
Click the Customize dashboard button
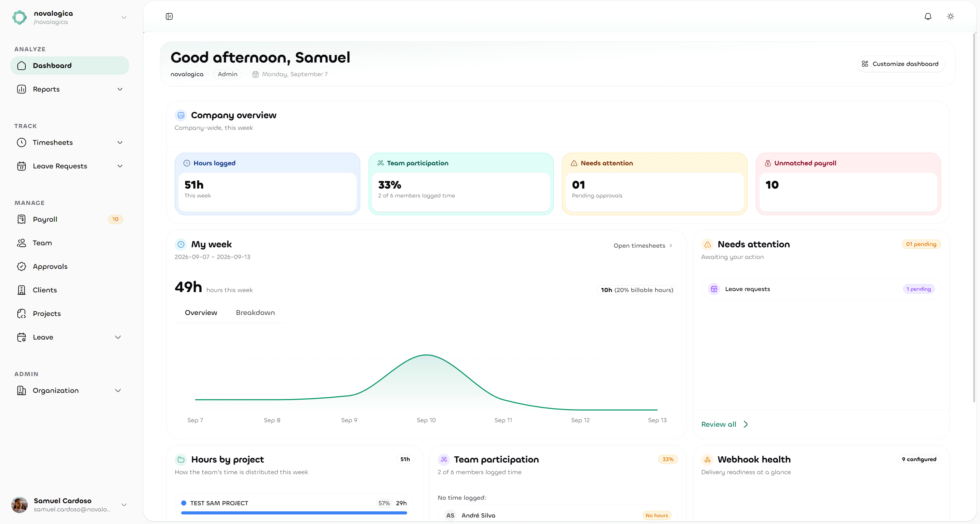coord(900,64)
